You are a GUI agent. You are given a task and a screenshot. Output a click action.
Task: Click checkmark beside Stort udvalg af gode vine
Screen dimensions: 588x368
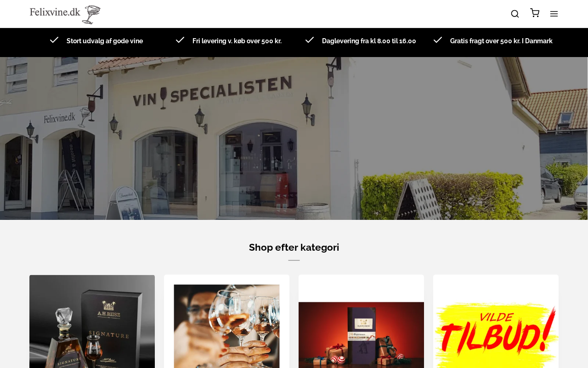tap(54, 40)
